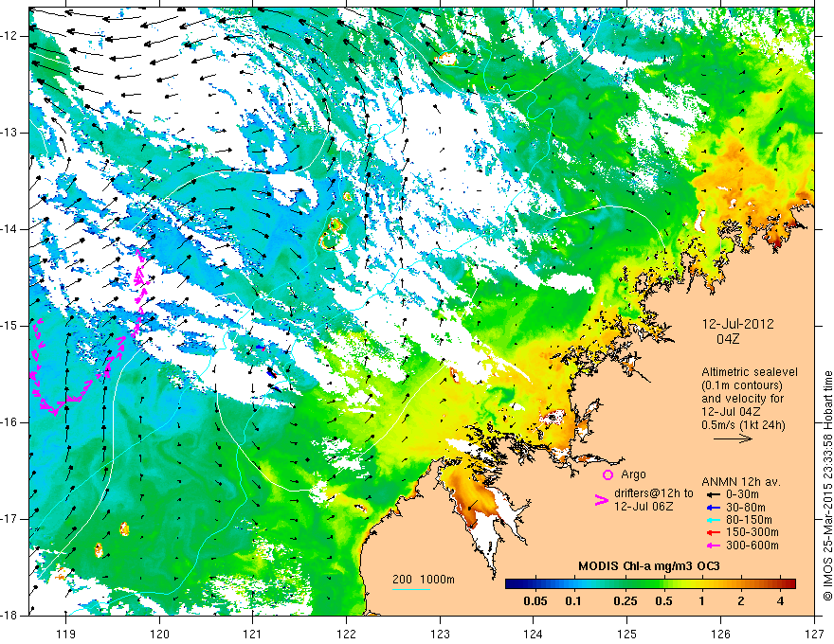Click the Argo legend label

point(633,474)
